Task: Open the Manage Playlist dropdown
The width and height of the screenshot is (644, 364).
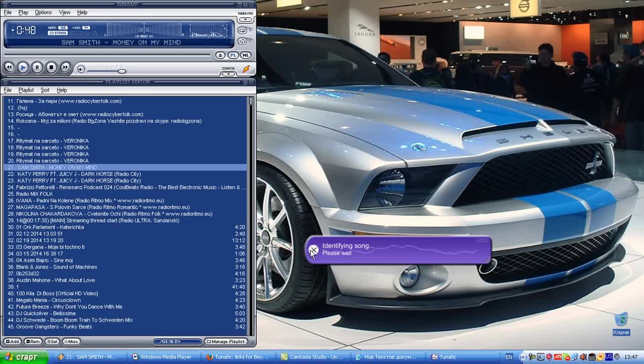Action: [x=226, y=342]
